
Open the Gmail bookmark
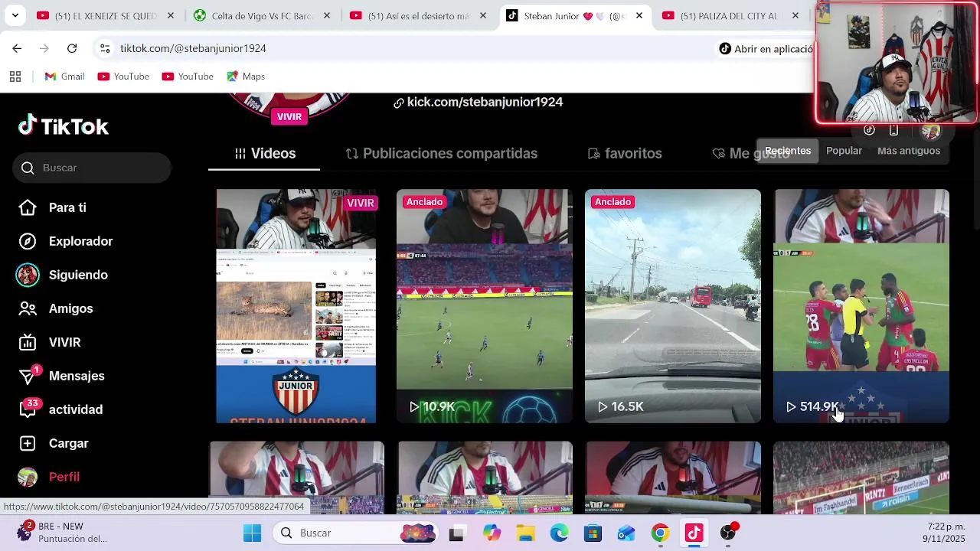[64, 77]
